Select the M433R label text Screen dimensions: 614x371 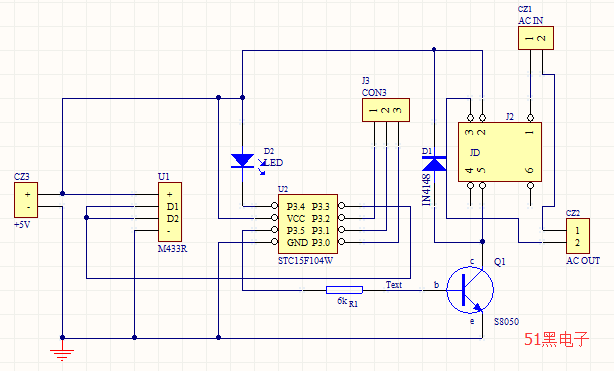click(x=172, y=249)
